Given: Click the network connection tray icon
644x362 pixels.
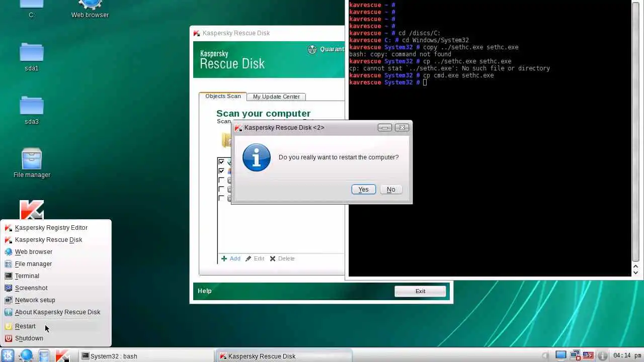Looking at the screenshot, I should pos(575,356).
